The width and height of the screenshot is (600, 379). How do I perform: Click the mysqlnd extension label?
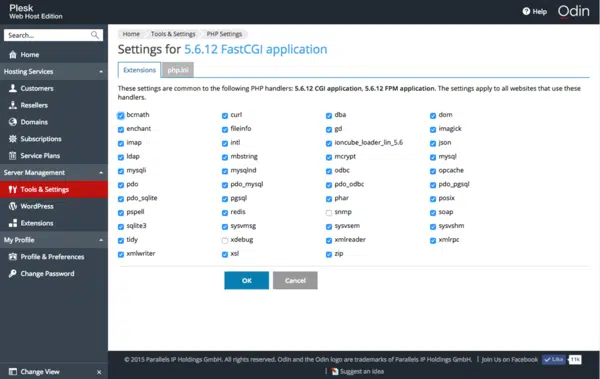pos(243,170)
